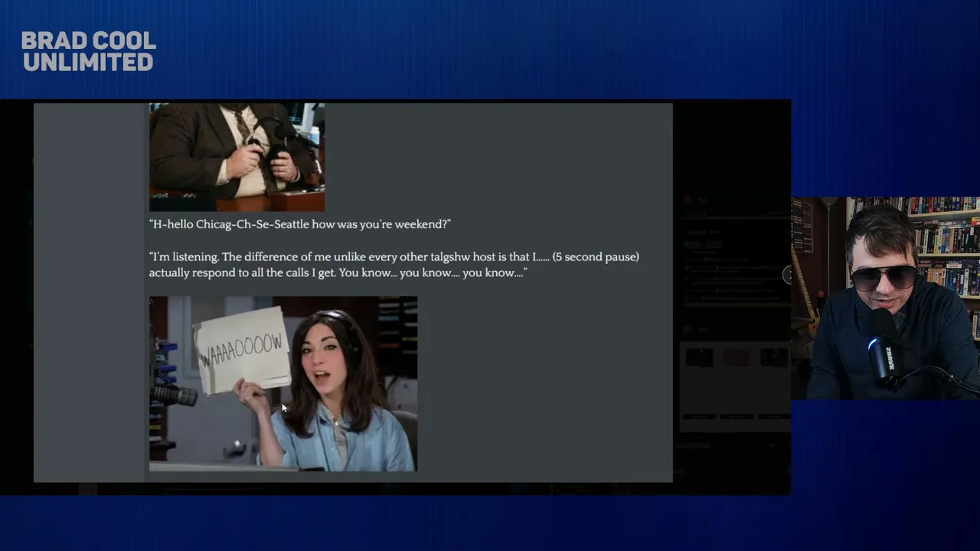Click the streamer's webcam feed with the bookshelf
This screenshot has height=551, width=980.
tap(885, 298)
